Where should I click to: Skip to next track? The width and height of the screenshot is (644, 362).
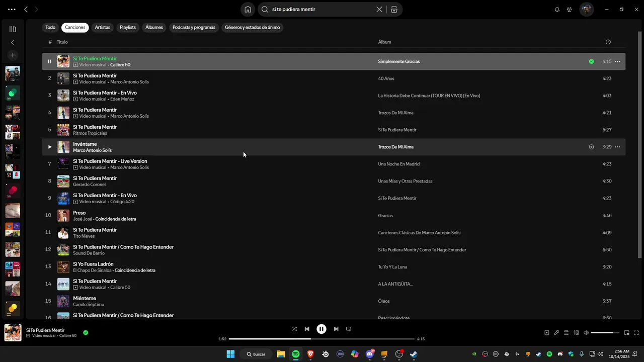coord(336,329)
